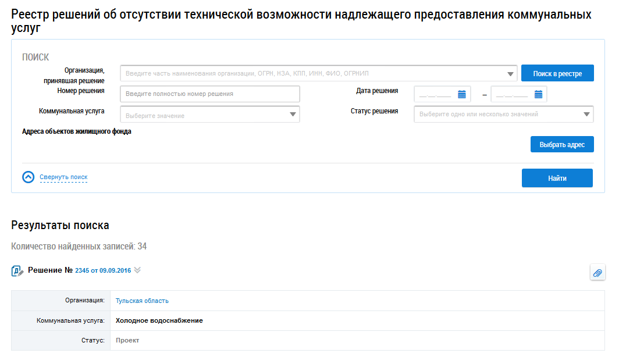Click the circular arrow icon beside Свернуть поиск
The height and width of the screenshot is (364, 626).
(29, 177)
